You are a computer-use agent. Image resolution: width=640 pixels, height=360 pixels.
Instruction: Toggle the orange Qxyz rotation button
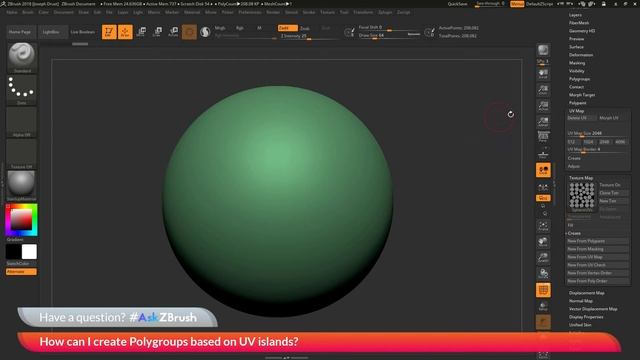tap(543, 198)
